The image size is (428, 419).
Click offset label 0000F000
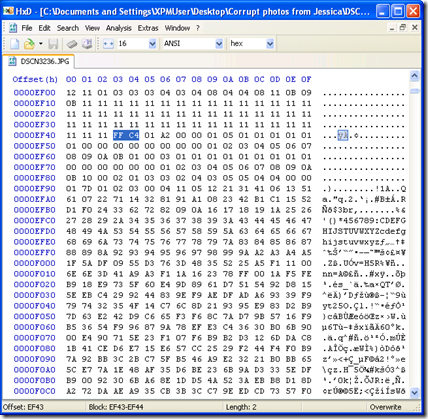pyautogui.click(x=35, y=263)
